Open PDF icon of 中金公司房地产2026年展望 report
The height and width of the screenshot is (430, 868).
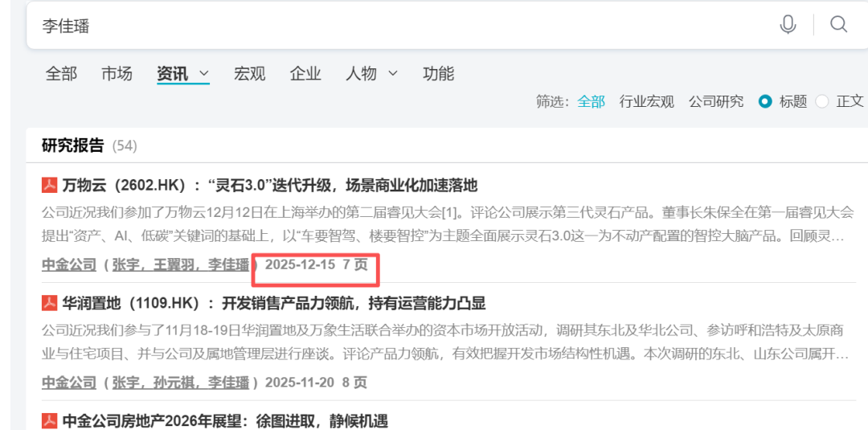point(49,421)
